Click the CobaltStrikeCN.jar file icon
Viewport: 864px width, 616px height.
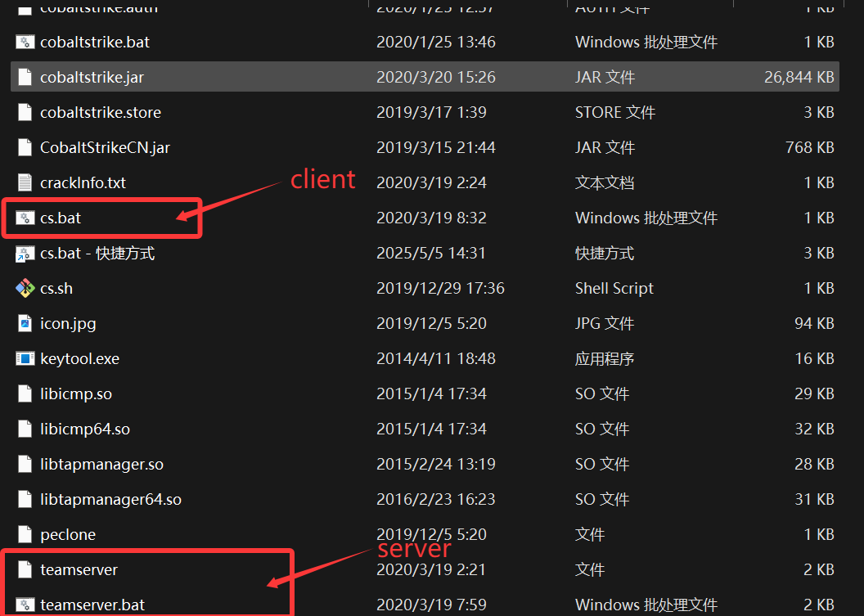pyautogui.click(x=25, y=148)
